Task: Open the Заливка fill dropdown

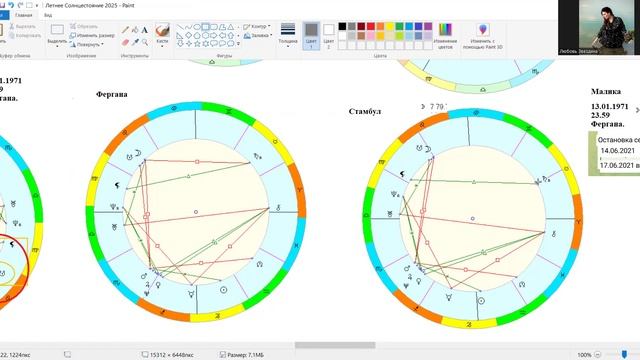Action: pos(258,36)
